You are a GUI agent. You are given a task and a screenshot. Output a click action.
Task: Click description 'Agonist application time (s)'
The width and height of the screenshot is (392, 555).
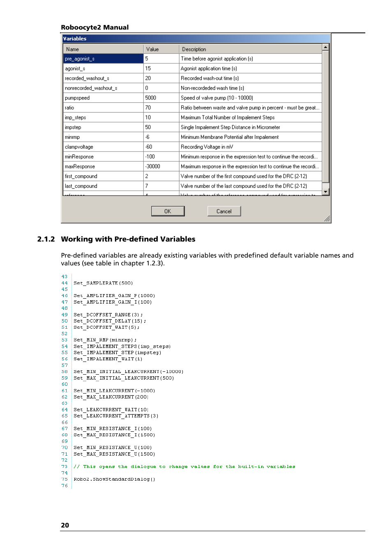(x=209, y=69)
